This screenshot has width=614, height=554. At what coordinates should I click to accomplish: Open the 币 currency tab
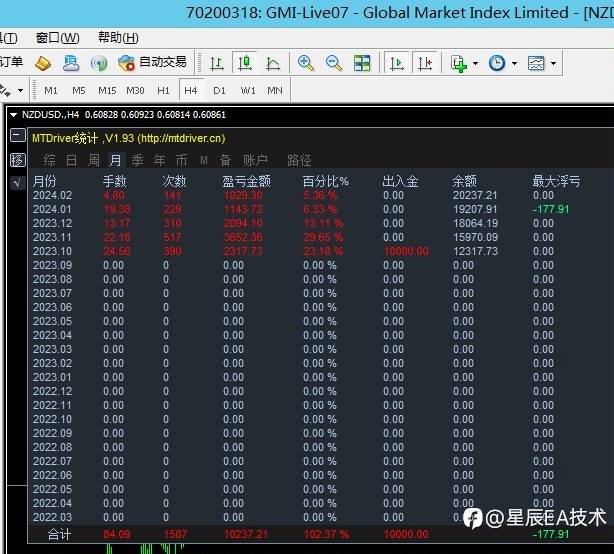pos(181,160)
